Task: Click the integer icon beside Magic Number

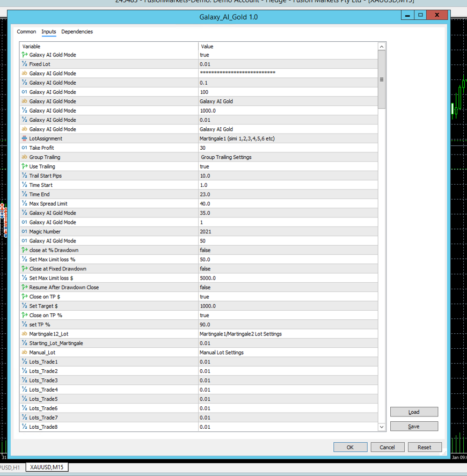Action: coord(25,232)
